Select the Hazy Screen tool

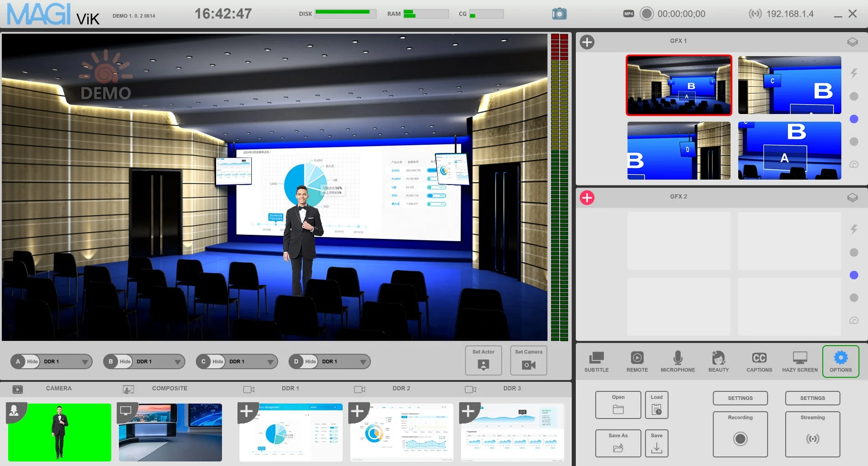point(800,361)
